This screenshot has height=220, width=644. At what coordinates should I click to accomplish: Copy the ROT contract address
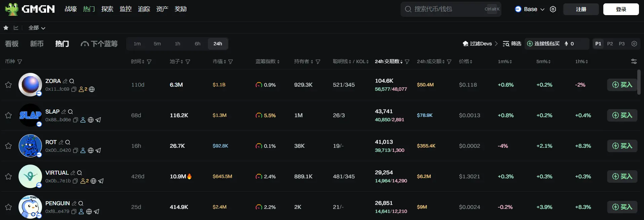pos(76,150)
